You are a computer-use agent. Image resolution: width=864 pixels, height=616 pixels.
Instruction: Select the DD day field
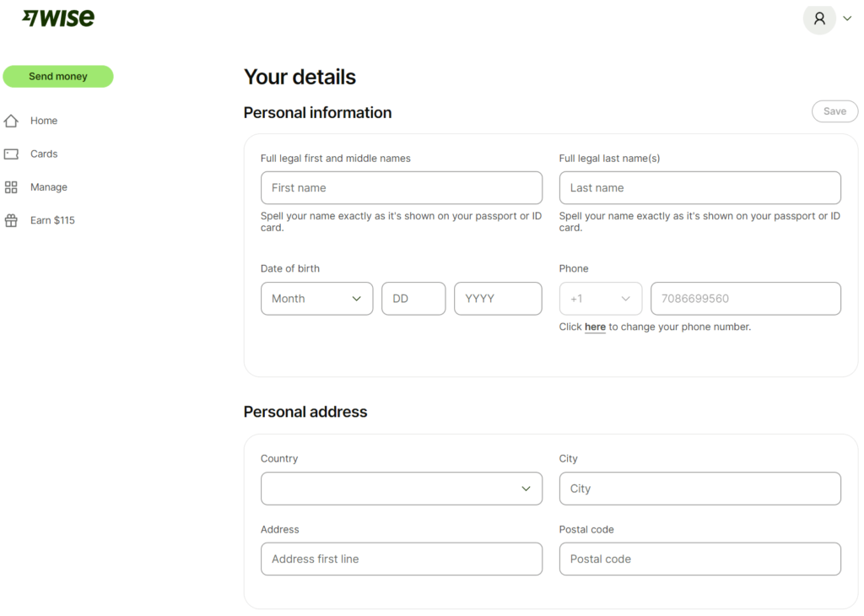(x=413, y=298)
